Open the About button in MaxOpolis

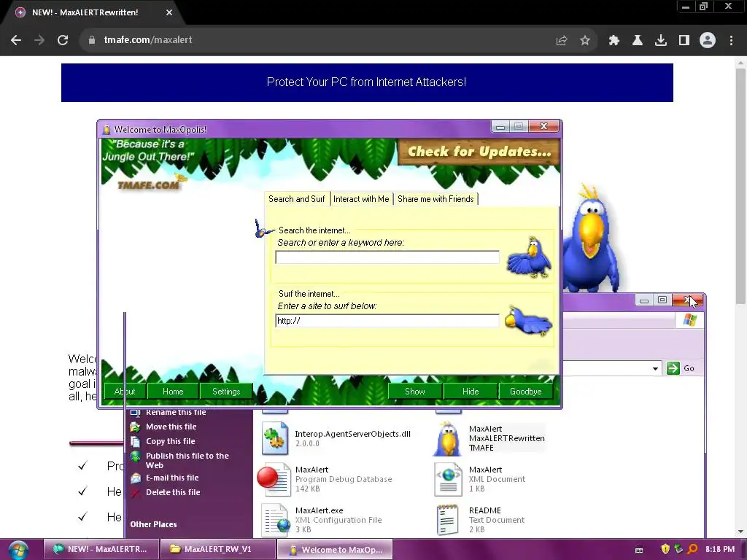pos(125,392)
